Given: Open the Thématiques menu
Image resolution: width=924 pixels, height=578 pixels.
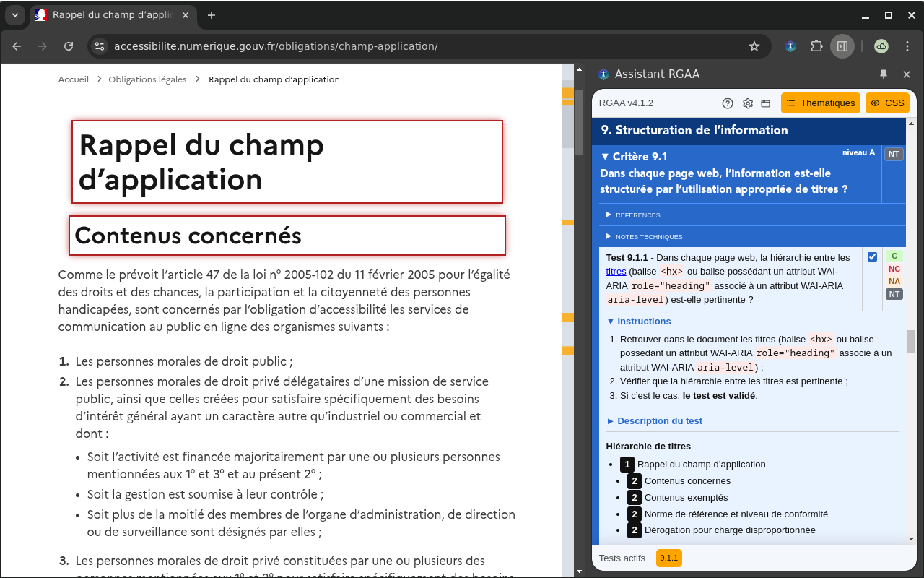Looking at the screenshot, I should [821, 103].
